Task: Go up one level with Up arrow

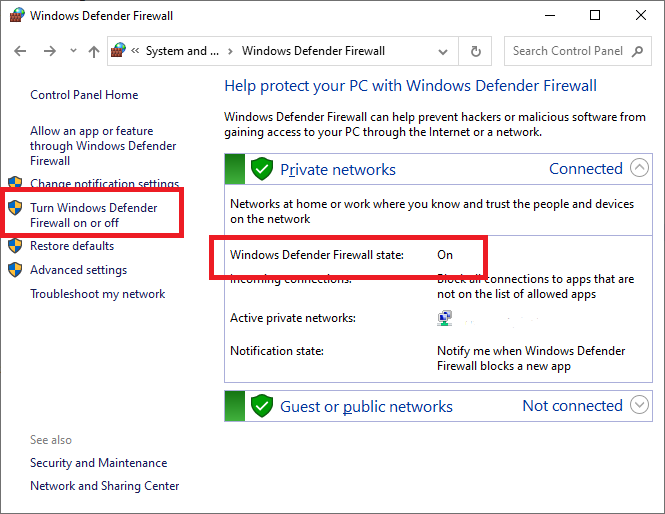Action: pos(94,51)
